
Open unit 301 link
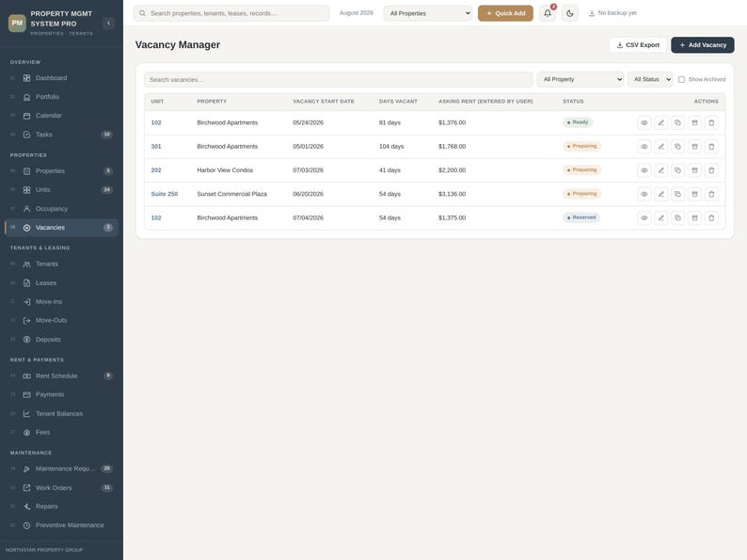(x=156, y=146)
